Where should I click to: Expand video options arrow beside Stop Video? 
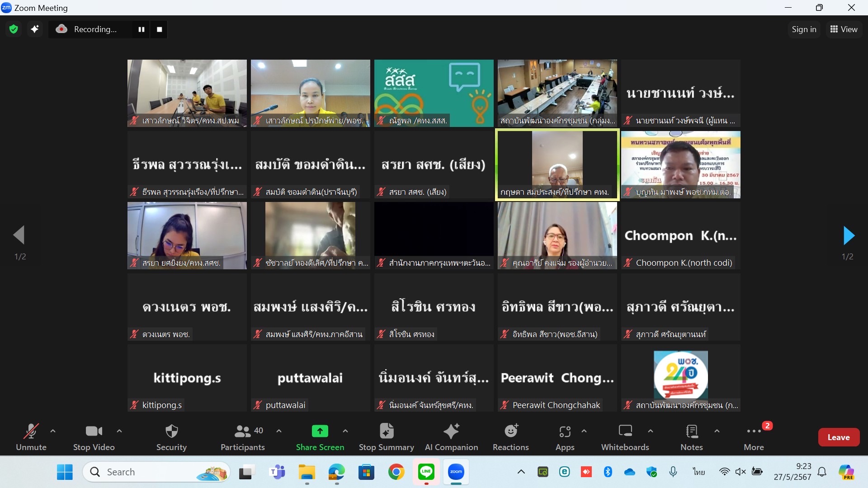click(x=119, y=431)
